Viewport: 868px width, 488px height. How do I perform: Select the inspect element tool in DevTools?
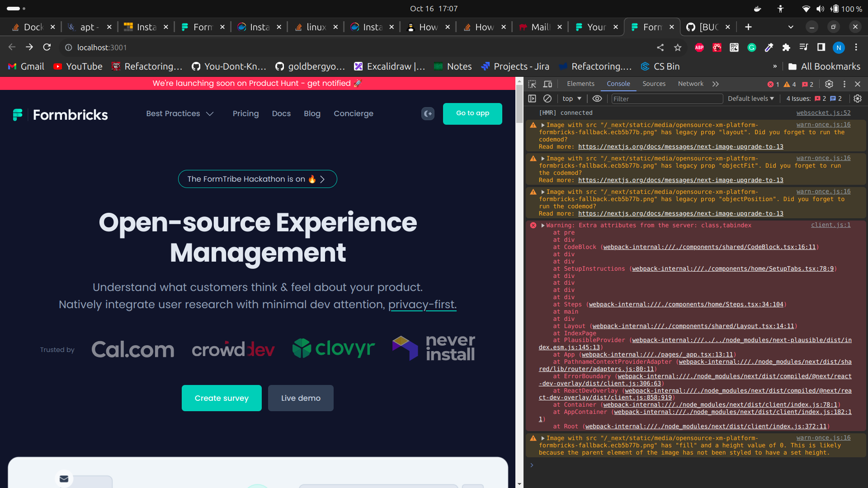click(533, 84)
